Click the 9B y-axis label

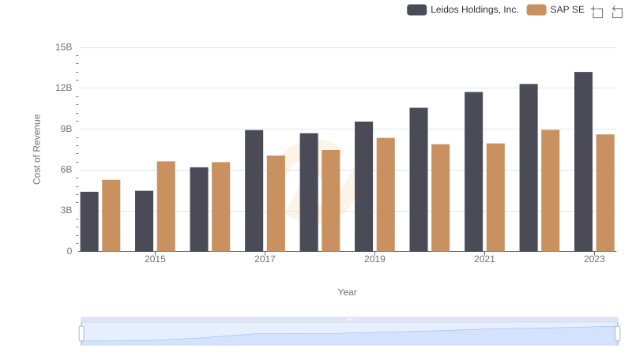click(x=66, y=129)
